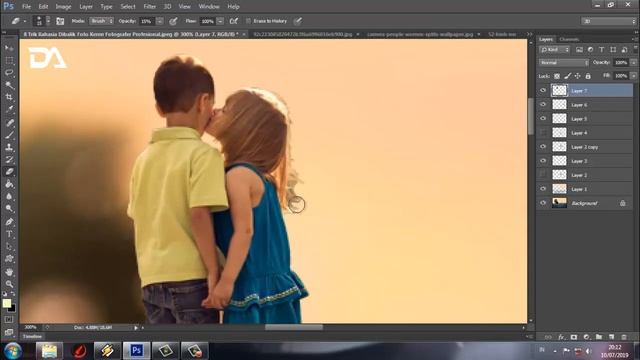640x360 pixels.
Task: Toggle the Brush panel from options bar
Action: [60, 21]
